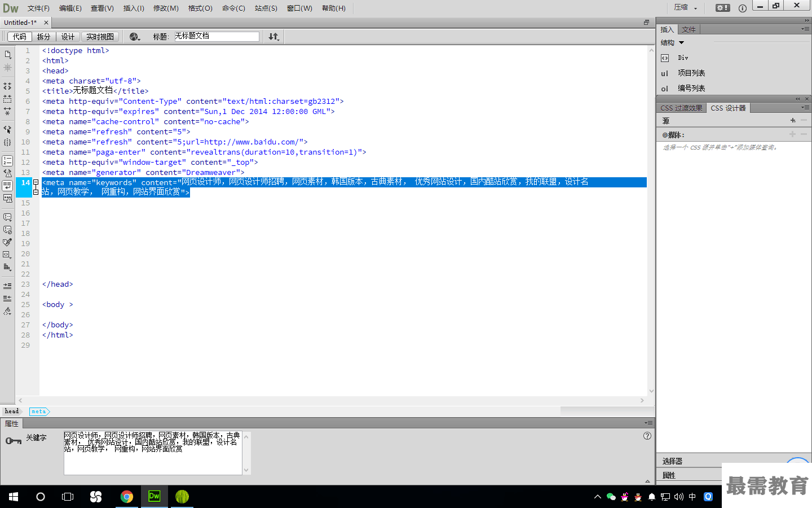Switch to CSS 过渡效果 tab

(x=681, y=108)
